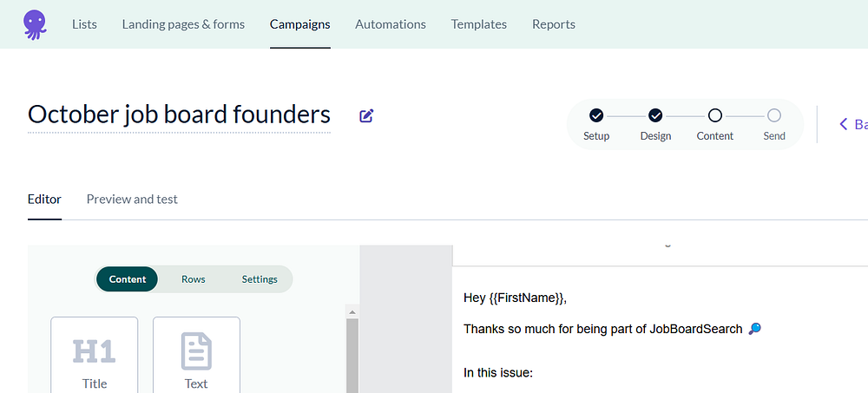The width and height of the screenshot is (868, 393).
Task: Select the Text content block
Action: click(196, 355)
